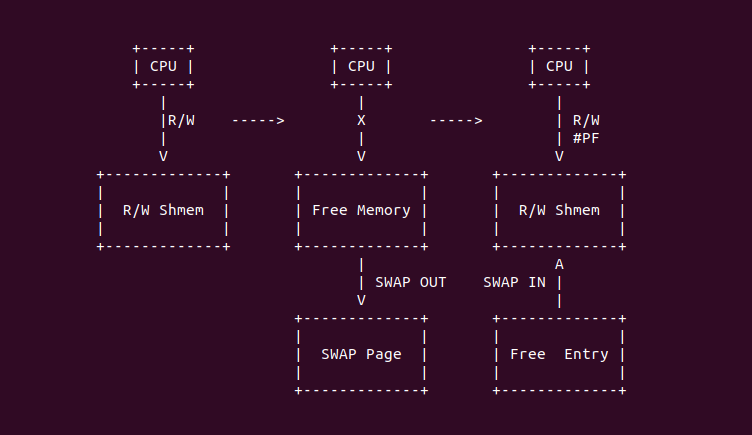Click the A arrowhead below right R/W Shmem
Viewport: 752px width, 435px height.
click(559, 264)
